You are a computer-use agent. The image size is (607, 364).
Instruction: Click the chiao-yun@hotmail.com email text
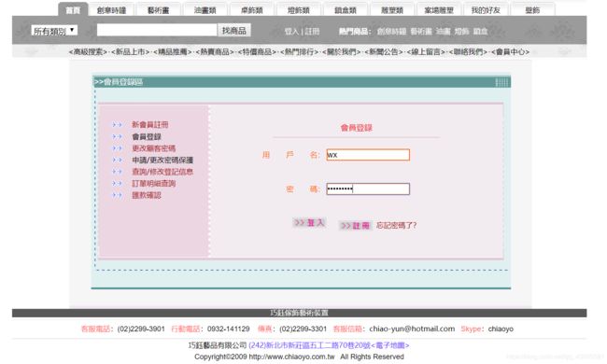pyautogui.click(x=412, y=329)
